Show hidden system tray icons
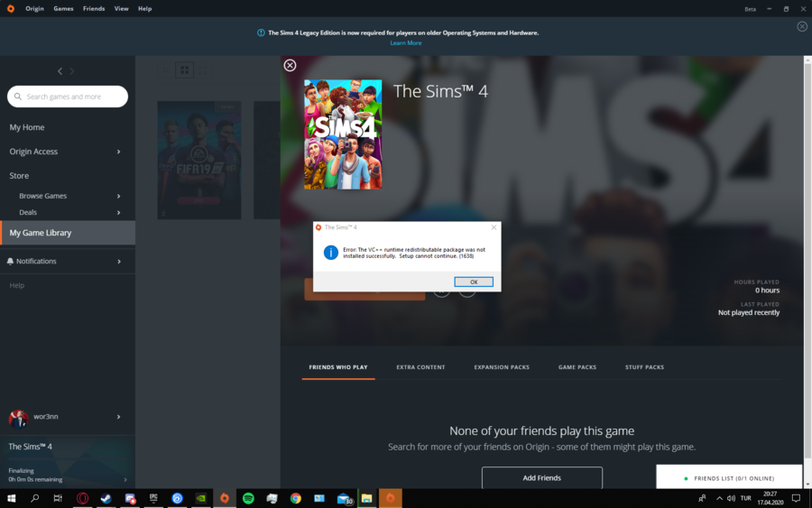 (719, 498)
